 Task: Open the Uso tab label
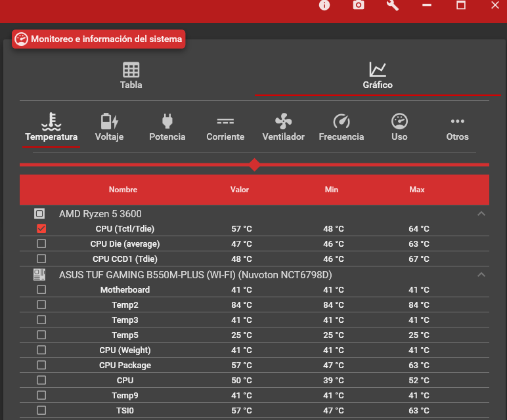pos(399,137)
